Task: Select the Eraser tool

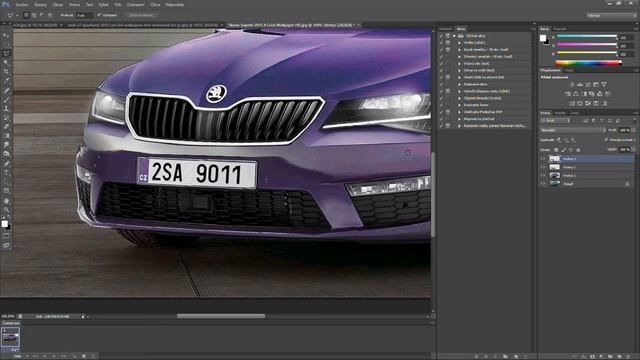Action: click(x=6, y=127)
